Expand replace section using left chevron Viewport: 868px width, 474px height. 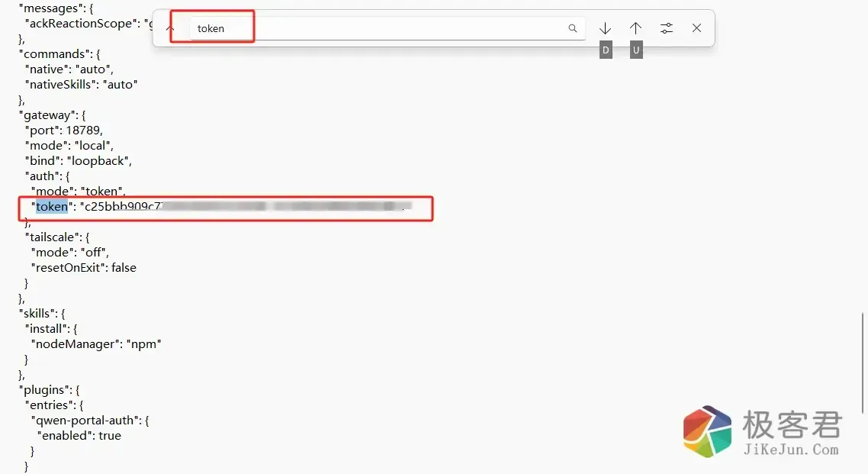pyautogui.click(x=170, y=28)
